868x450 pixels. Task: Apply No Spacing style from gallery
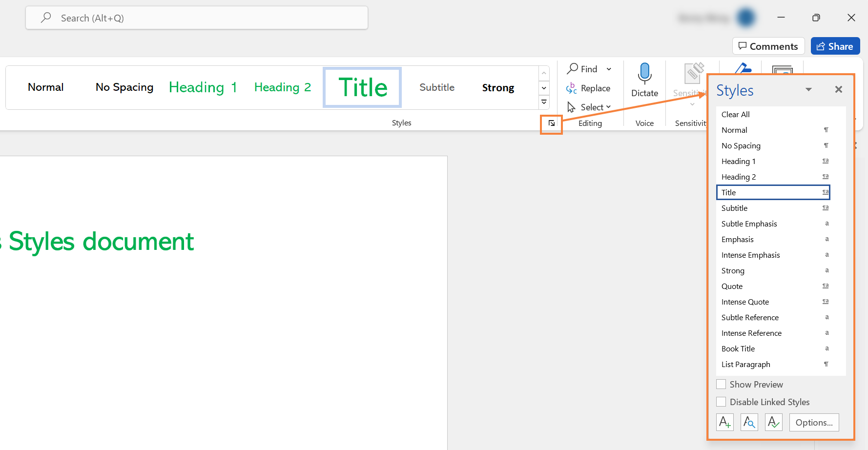tap(124, 87)
